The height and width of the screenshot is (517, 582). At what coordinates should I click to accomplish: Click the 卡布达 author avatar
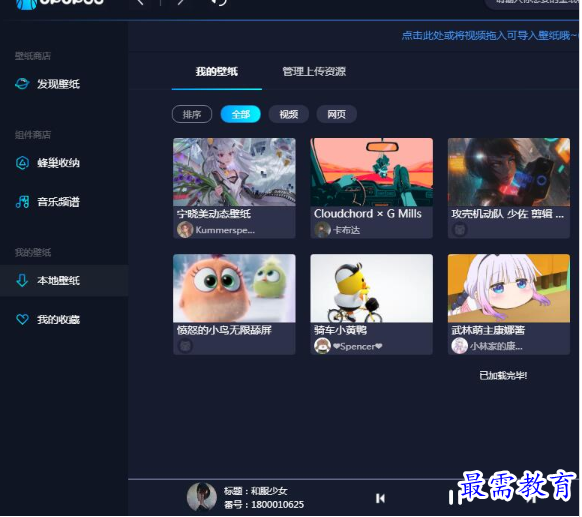323,230
